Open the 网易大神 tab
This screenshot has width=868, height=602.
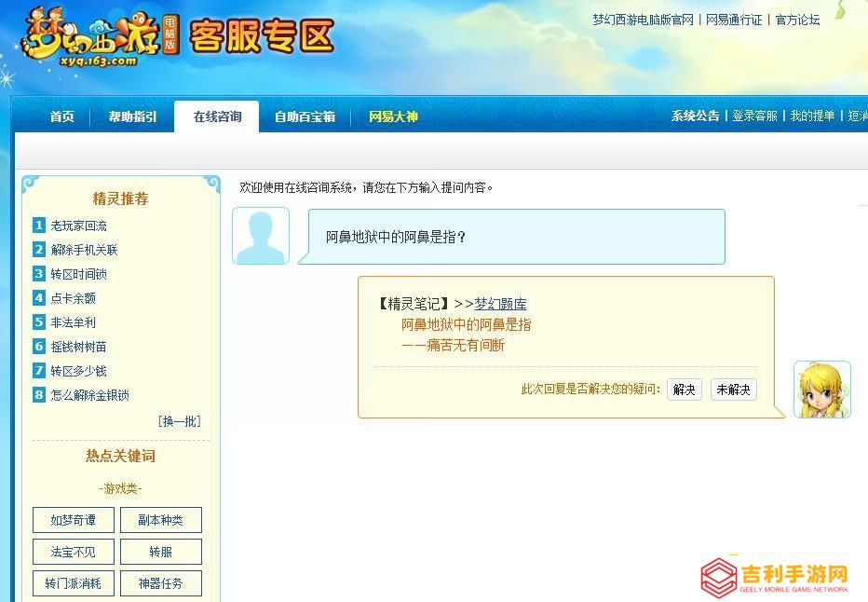pos(393,116)
